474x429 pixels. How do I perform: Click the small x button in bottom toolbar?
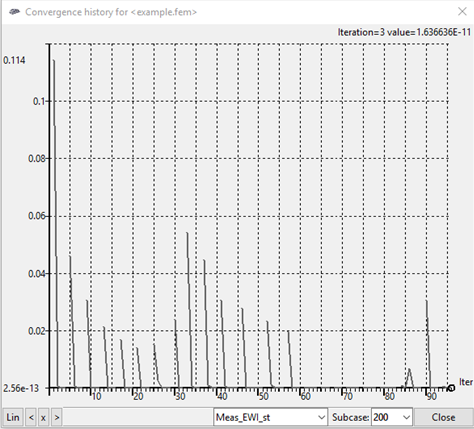[43, 417]
